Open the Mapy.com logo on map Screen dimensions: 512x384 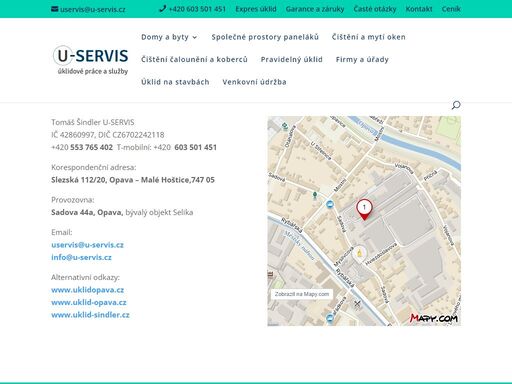pyautogui.click(x=433, y=318)
